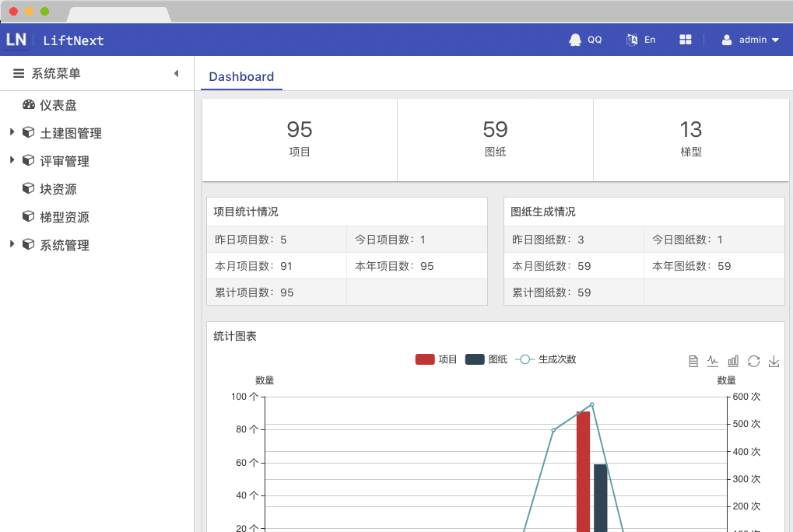Click the 本年项目数：95 cell
This screenshot has width=793, height=532.
416,266
